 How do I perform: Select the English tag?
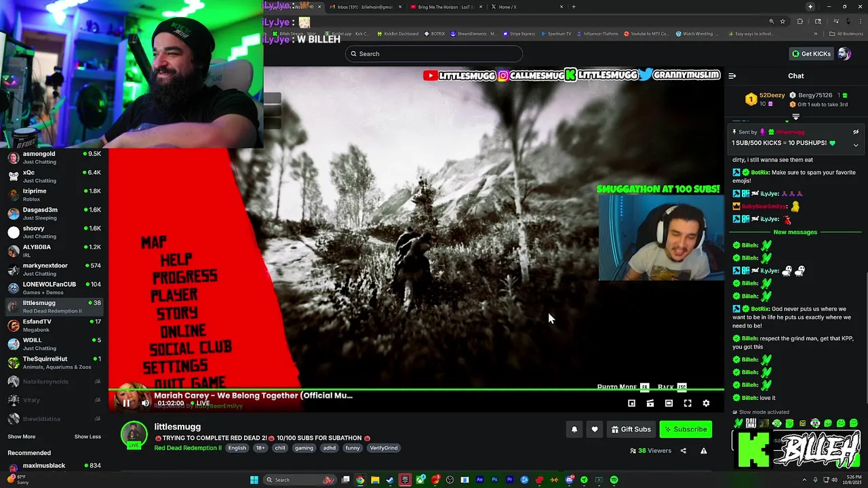(237, 448)
